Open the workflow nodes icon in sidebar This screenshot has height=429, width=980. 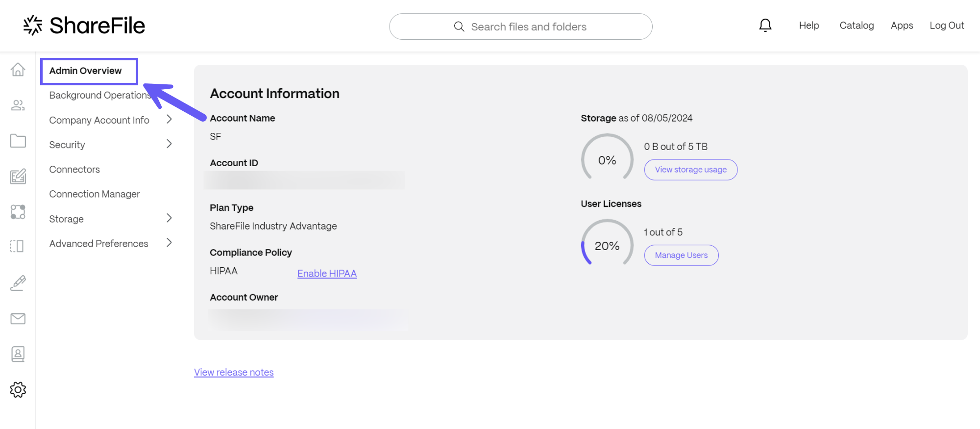[18, 212]
